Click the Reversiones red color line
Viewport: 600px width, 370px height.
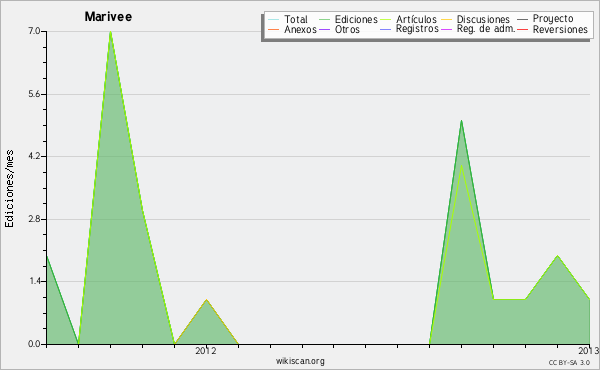[x=522, y=29]
